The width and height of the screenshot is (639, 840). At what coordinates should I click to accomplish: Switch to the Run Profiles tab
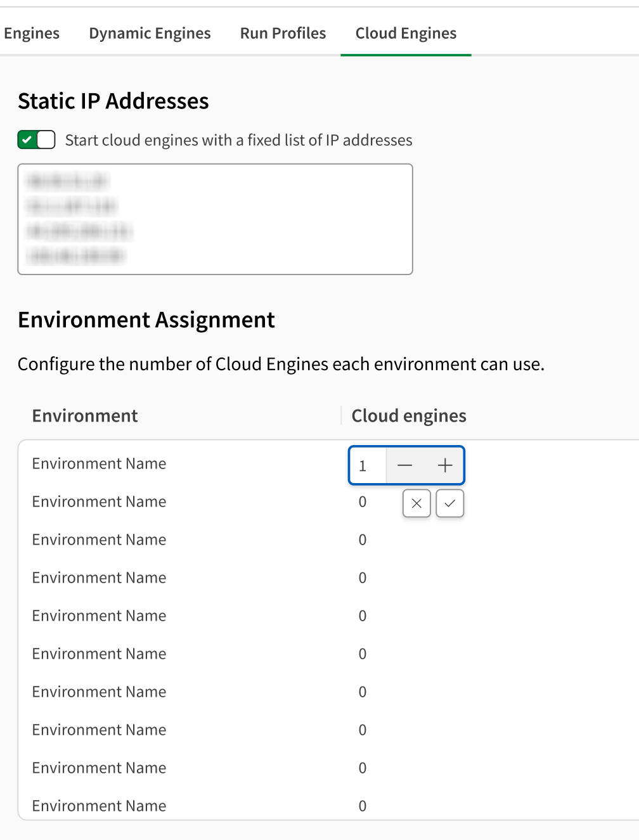click(x=283, y=33)
